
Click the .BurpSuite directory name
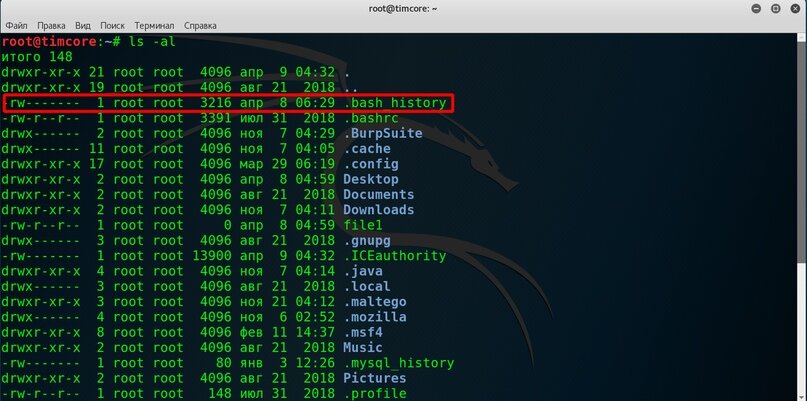[x=383, y=134]
